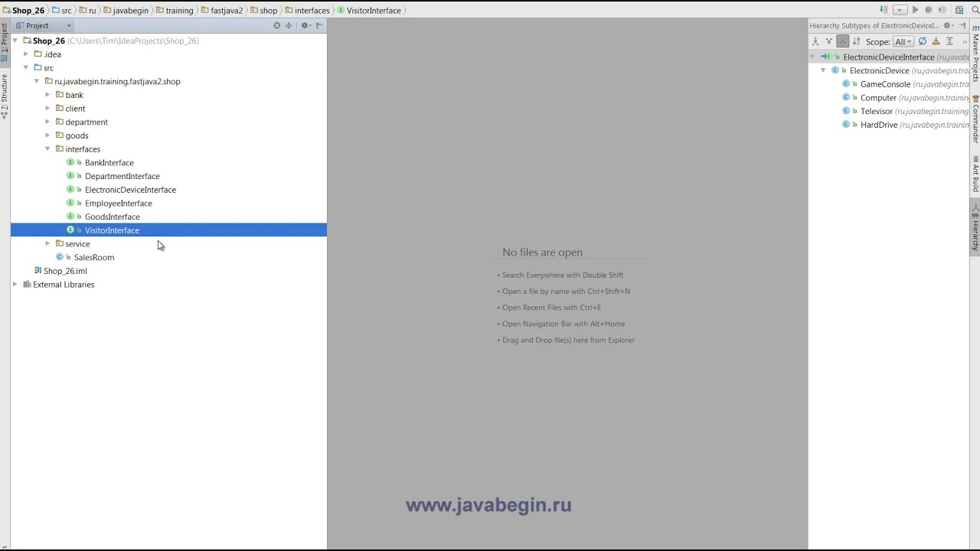Viewport: 980px width, 551px height.
Task: Click the Make Project icon
Action: click(884, 10)
